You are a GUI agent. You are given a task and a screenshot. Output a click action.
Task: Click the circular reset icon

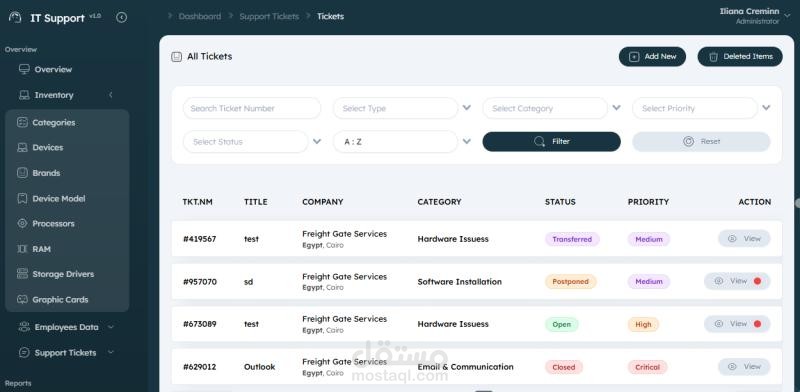(x=688, y=141)
